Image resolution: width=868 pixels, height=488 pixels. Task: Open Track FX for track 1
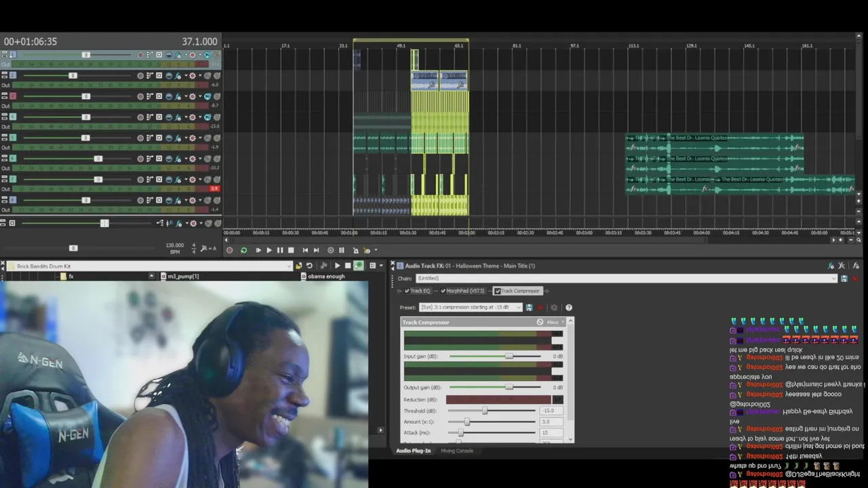178,55
